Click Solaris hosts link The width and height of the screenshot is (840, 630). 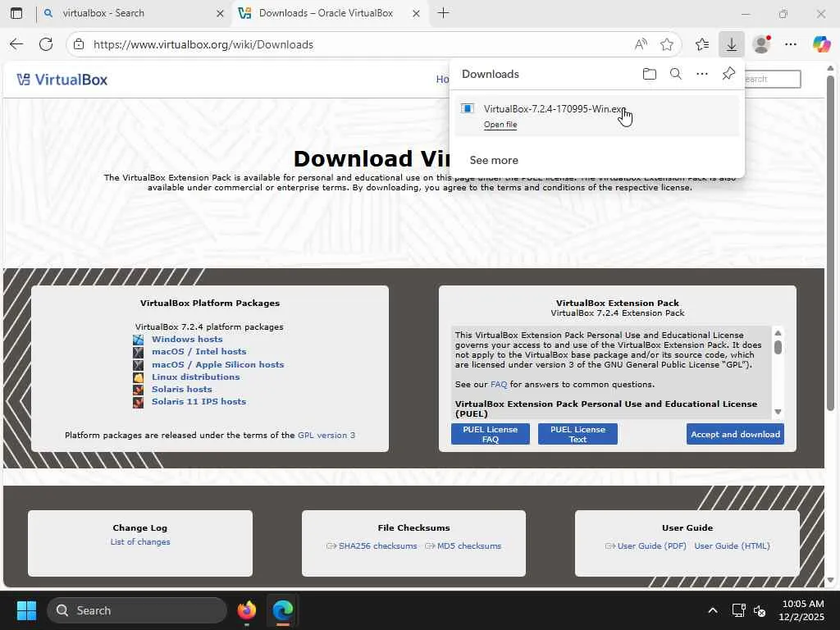(181, 390)
